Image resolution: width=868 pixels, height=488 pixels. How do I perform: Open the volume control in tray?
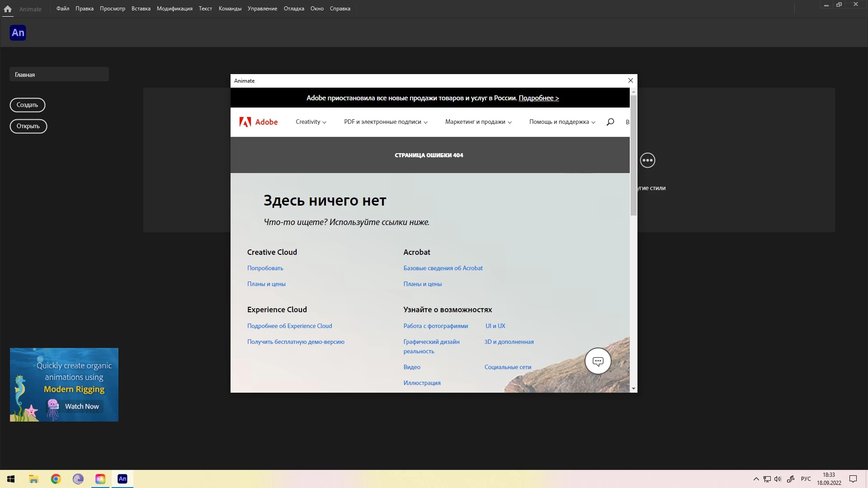click(778, 479)
